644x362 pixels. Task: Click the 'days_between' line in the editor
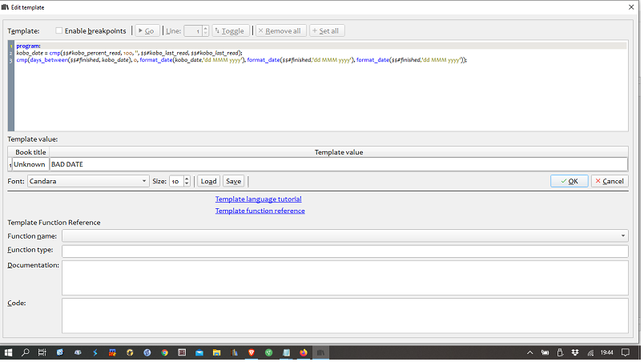(242, 60)
